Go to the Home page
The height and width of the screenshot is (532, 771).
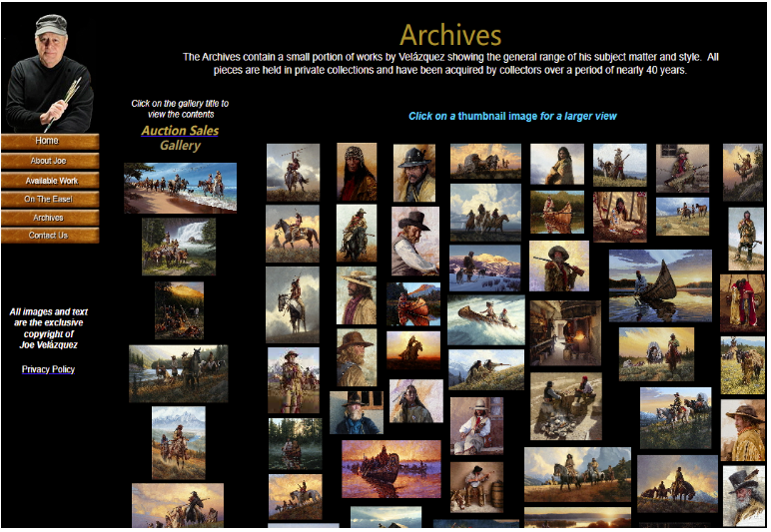[49, 142]
